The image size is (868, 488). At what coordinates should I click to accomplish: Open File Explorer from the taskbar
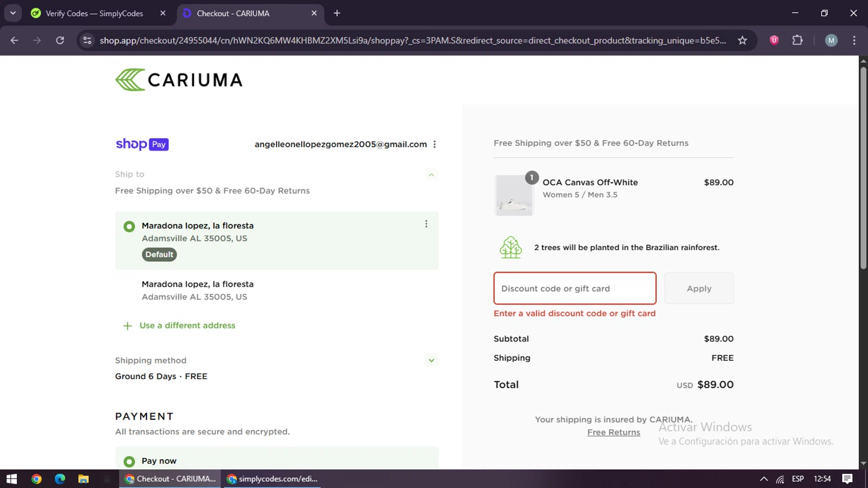[83, 479]
